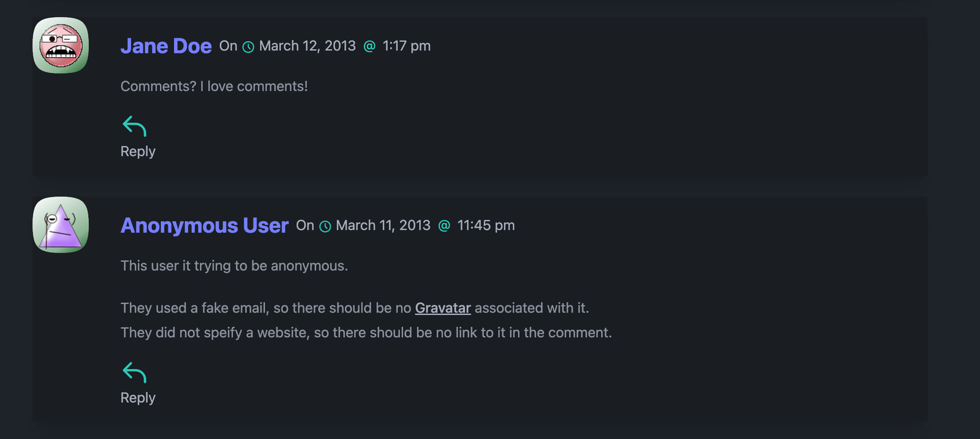Open the Anonymous User name link

point(204,226)
